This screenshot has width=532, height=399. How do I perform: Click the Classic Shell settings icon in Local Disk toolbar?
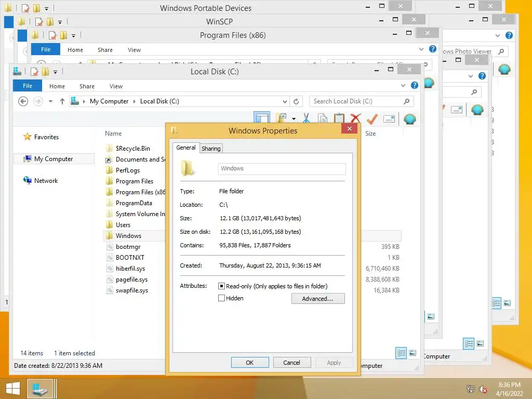click(x=409, y=119)
